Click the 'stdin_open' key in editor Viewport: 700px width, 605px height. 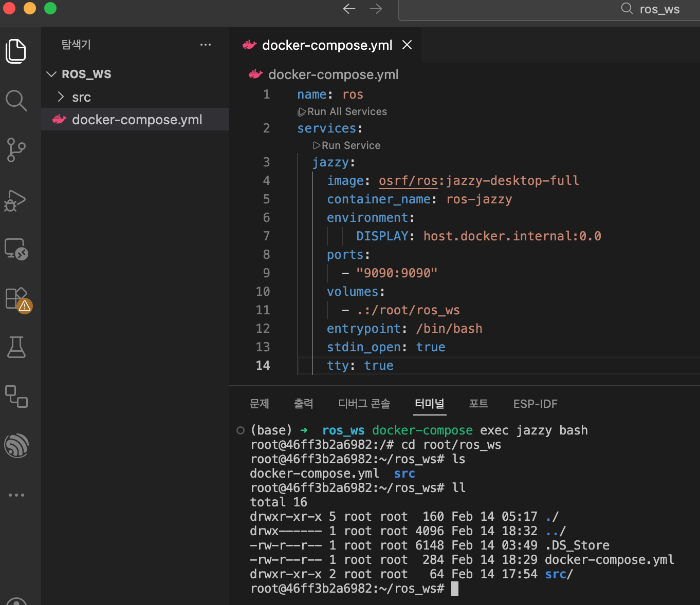click(x=364, y=347)
